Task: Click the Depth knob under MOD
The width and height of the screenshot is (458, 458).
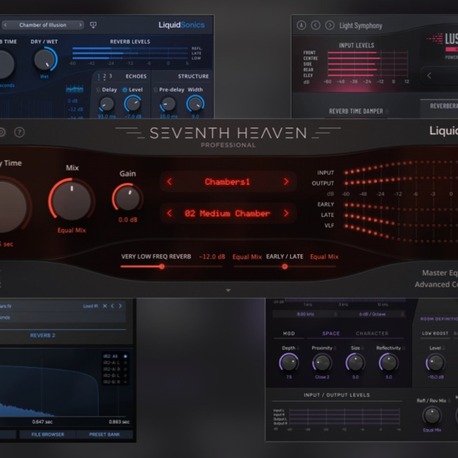Action: click(289, 363)
